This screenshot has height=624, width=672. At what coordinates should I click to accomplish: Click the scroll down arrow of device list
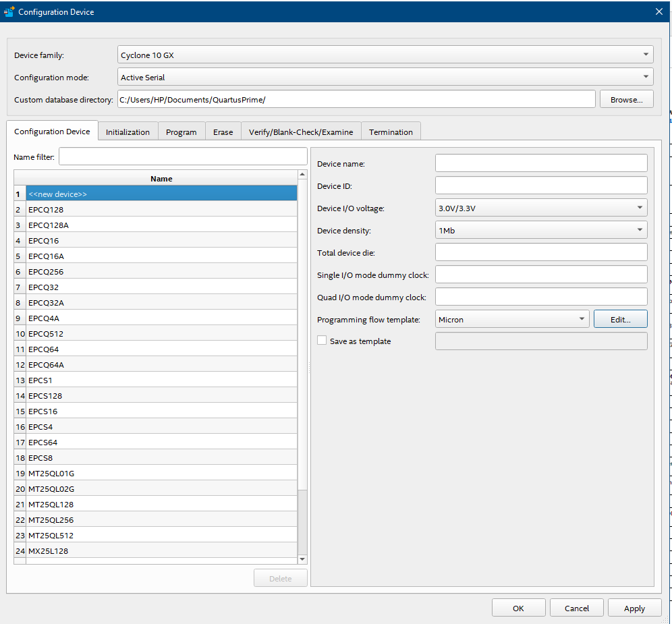pyautogui.click(x=302, y=559)
